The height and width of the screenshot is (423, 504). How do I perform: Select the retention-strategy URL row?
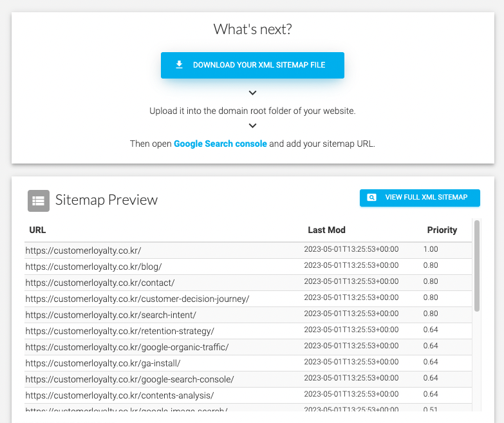click(x=120, y=331)
